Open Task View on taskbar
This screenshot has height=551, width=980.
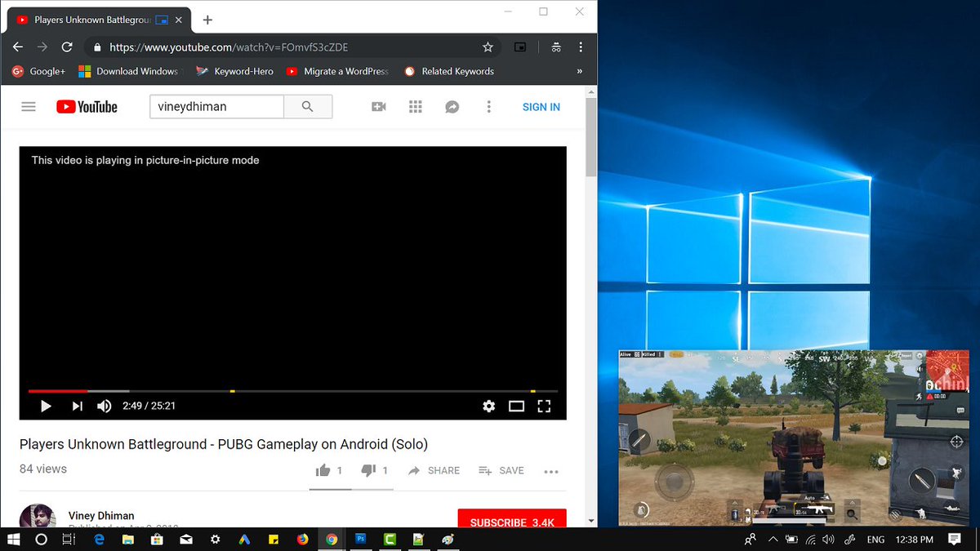pyautogui.click(x=69, y=540)
